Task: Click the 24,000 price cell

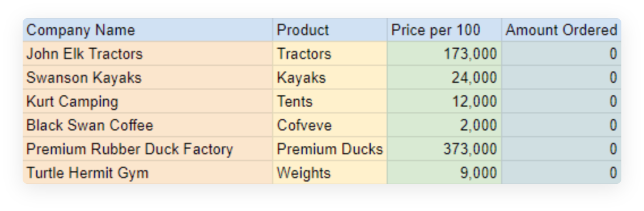Action: 444,78
